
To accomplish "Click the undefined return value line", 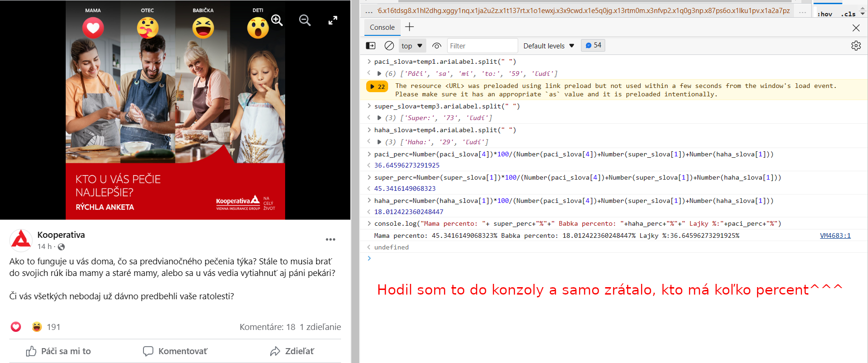I will point(391,247).
